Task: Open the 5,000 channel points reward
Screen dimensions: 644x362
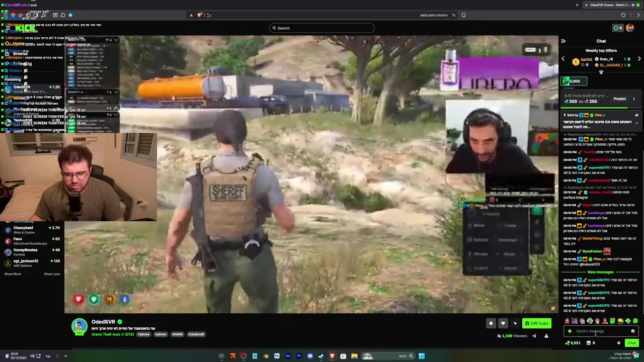Action: click(574, 81)
